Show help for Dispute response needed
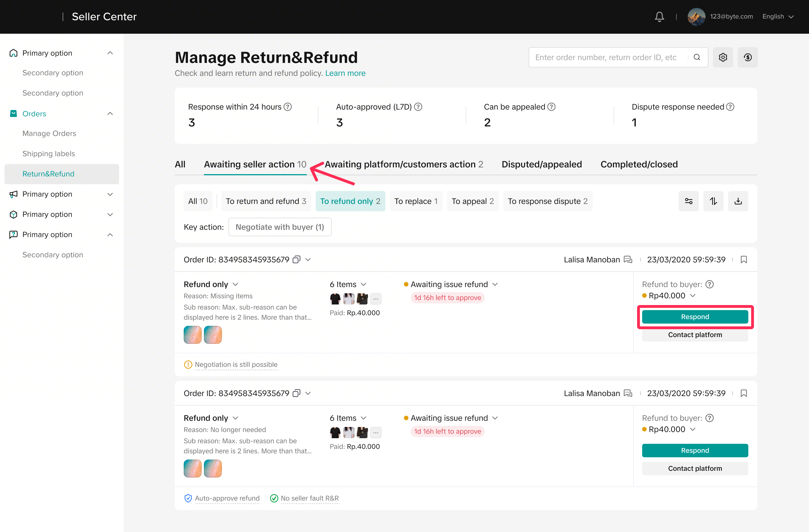 pos(730,107)
